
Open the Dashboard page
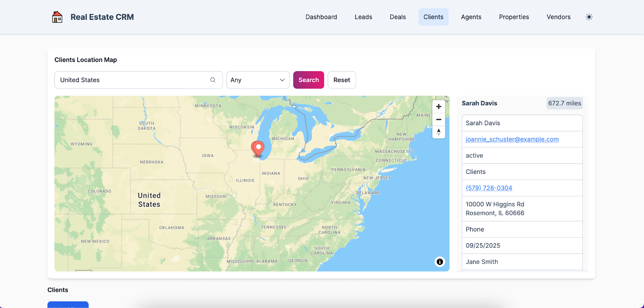(x=321, y=17)
